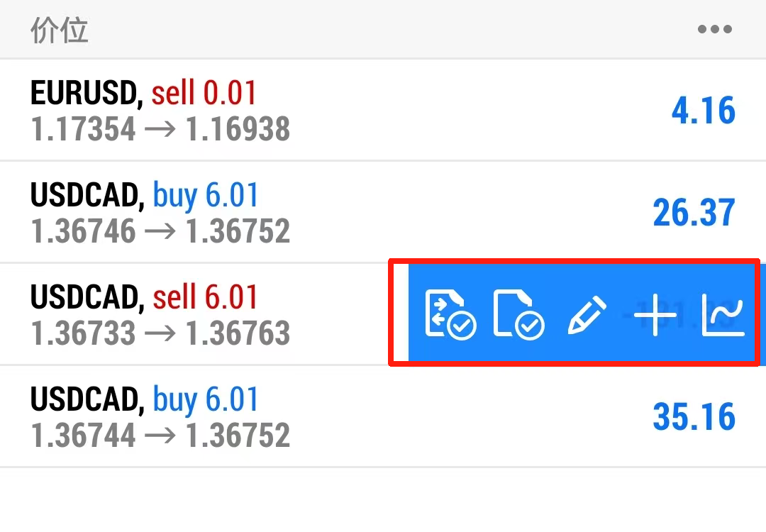Tap the USDCAD sell 6.01 position label
Viewport: 766px width, 532px height.
143,297
